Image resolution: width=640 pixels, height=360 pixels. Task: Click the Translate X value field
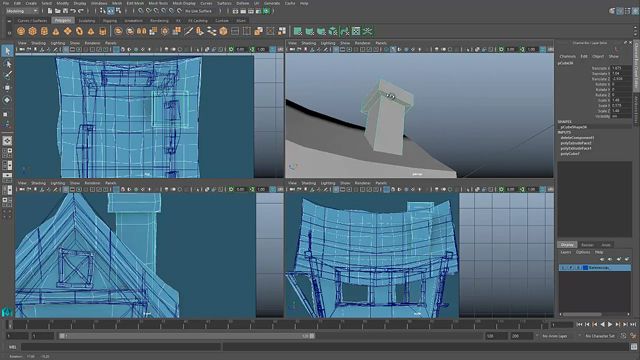(620, 68)
